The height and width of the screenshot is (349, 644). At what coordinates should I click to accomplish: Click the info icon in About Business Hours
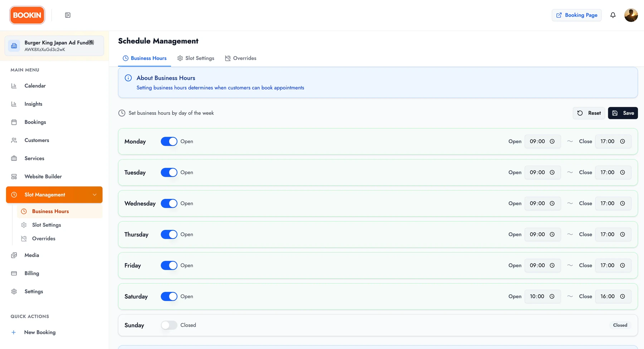coord(128,78)
